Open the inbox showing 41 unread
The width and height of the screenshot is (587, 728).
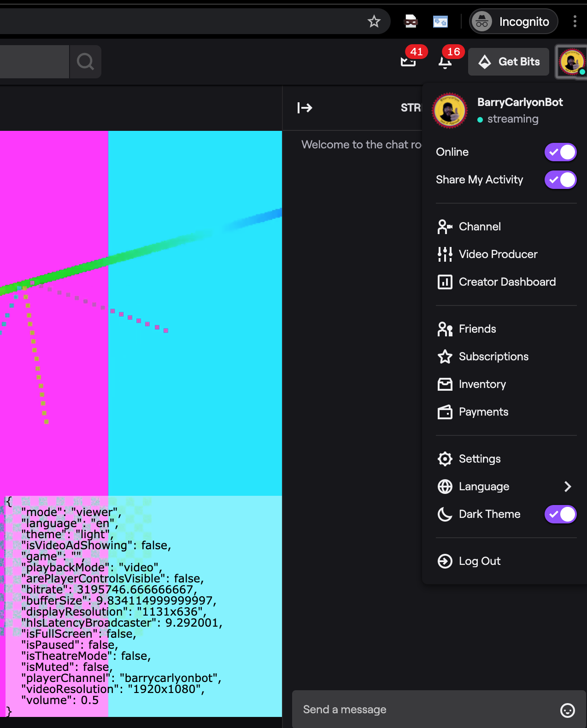tap(409, 61)
